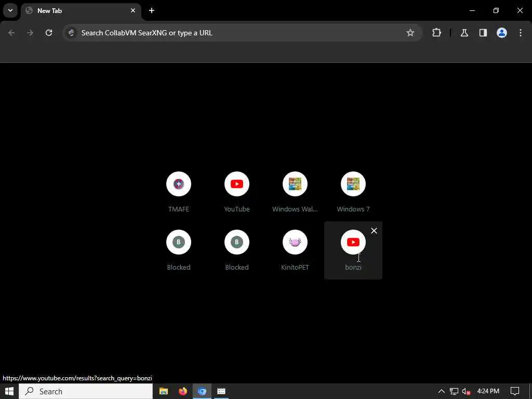This screenshot has height=399, width=532.
Task: Focus the Search CollabVM SearXNG address bar
Action: 242,33
